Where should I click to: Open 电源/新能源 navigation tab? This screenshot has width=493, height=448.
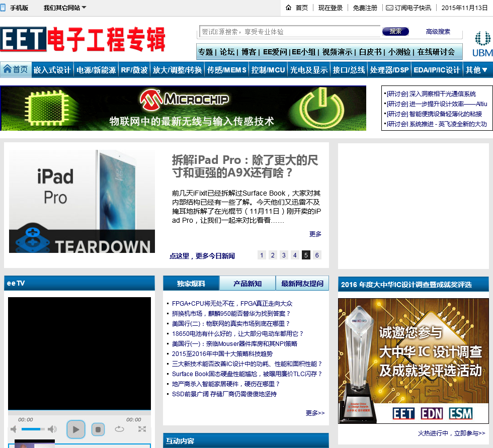[96, 70]
